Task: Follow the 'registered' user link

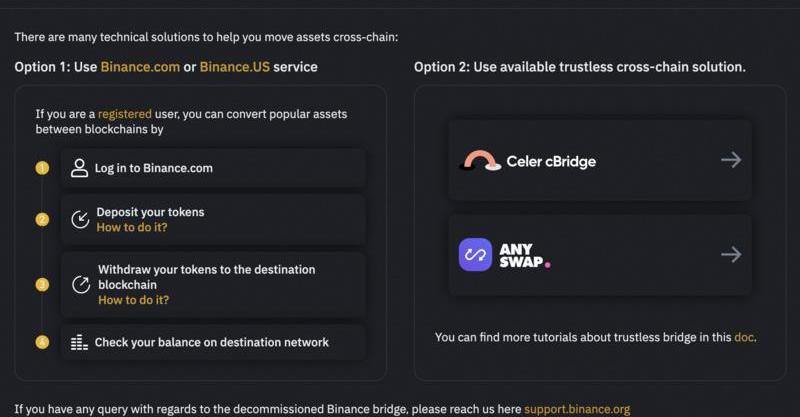Action: pyautogui.click(x=124, y=114)
